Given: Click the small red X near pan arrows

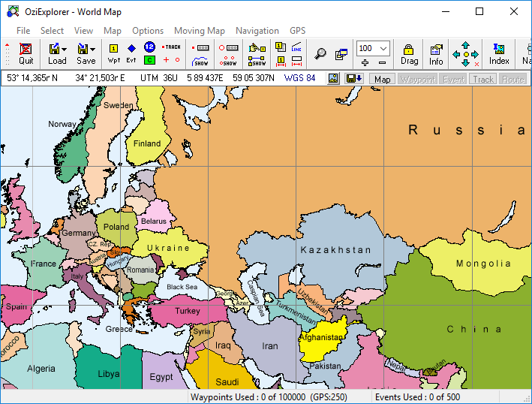Looking at the screenshot, I should pyautogui.click(x=476, y=64).
